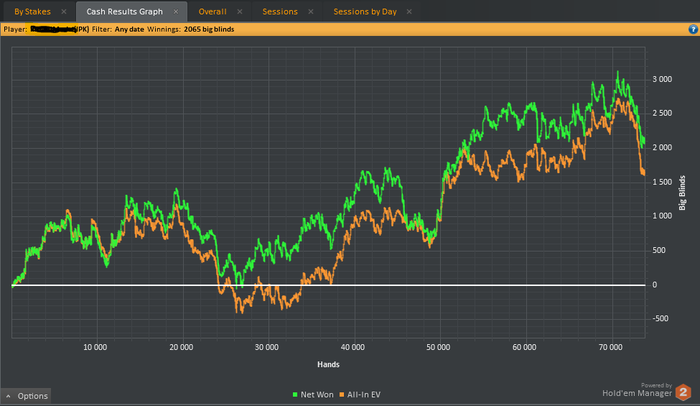Close the Overall tab

coord(240,12)
